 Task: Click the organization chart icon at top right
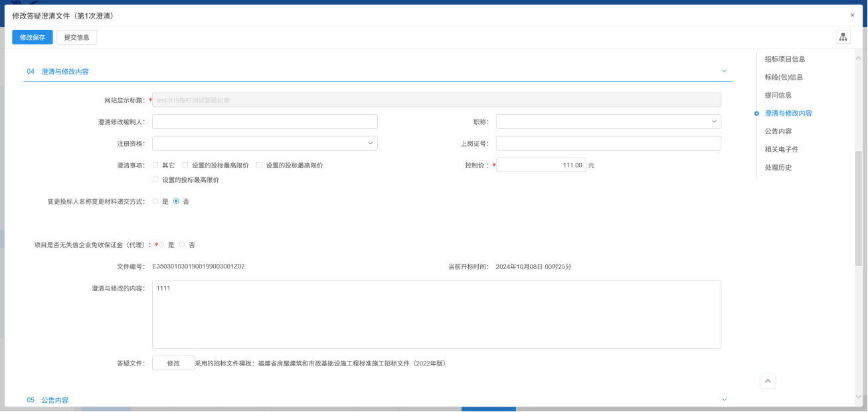843,37
